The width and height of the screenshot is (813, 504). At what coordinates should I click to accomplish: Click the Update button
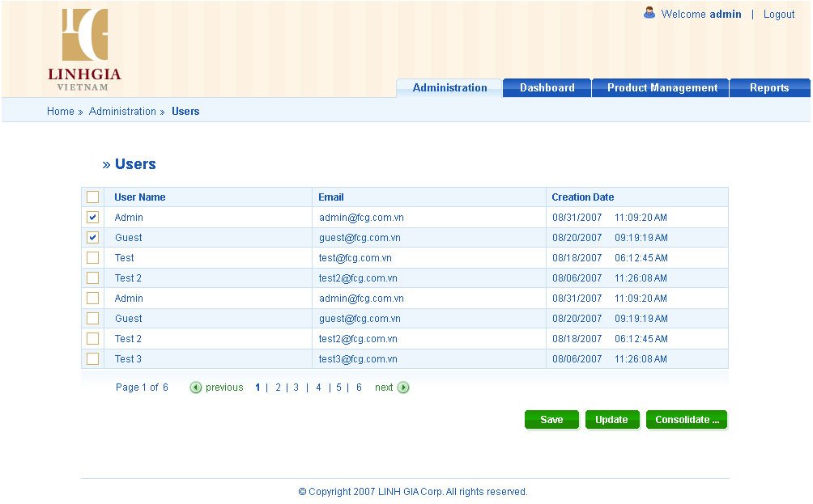[612, 420]
